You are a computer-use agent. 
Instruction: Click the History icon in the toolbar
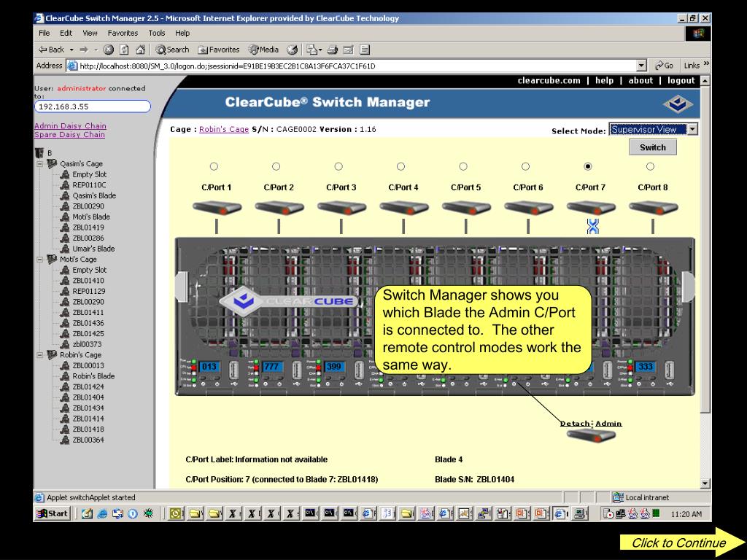click(x=292, y=50)
